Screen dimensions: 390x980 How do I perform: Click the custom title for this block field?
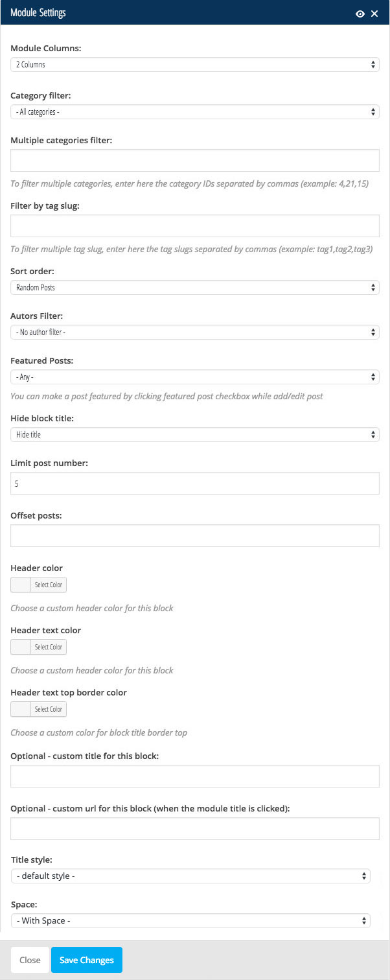[195, 776]
